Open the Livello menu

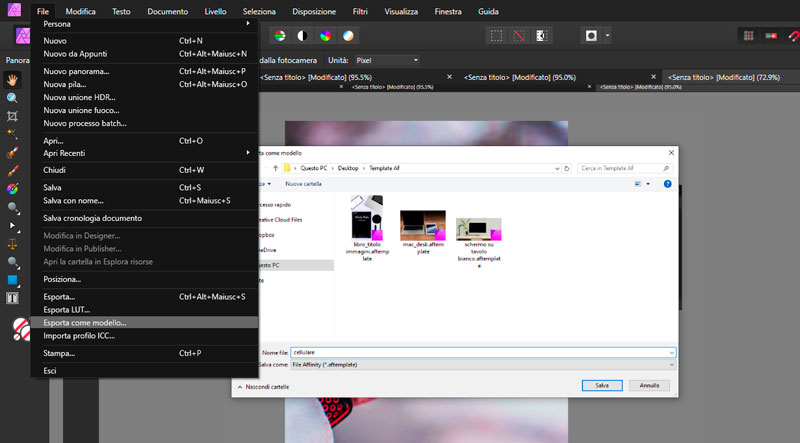point(215,11)
